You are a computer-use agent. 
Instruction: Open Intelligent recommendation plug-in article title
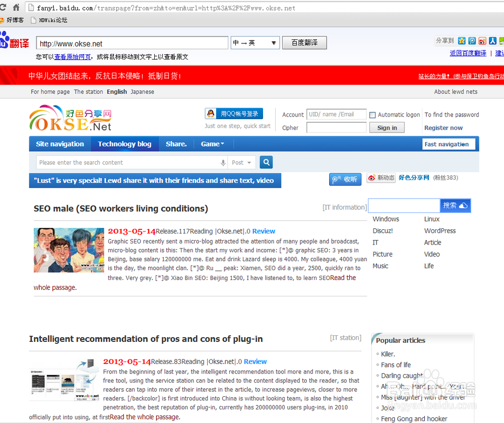(146, 339)
